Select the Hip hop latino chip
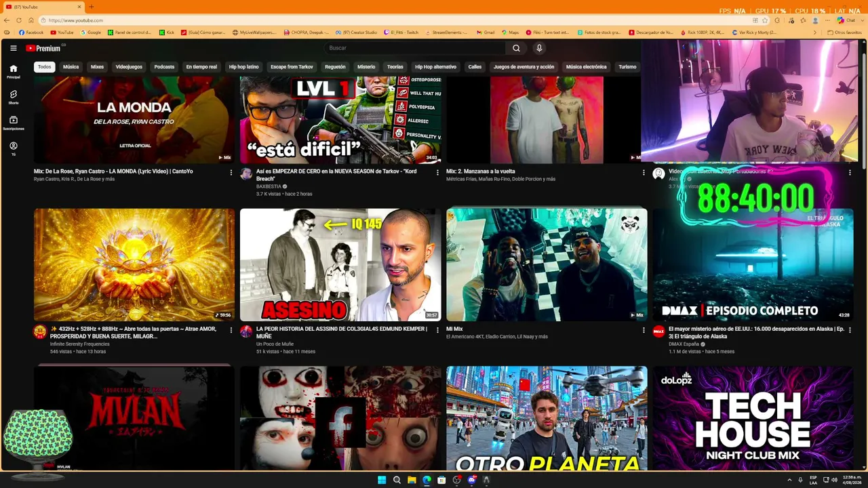This screenshot has width=868, height=488. click(243, 67)
